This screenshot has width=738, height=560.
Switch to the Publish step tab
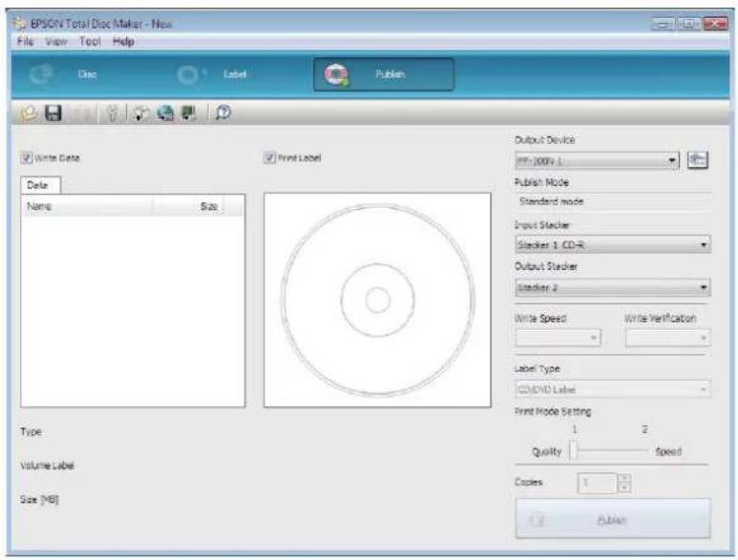(384, 74)
